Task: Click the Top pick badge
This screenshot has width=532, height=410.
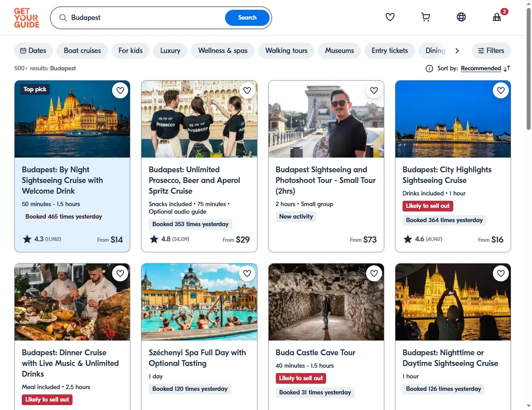Action: coord(35,89)
